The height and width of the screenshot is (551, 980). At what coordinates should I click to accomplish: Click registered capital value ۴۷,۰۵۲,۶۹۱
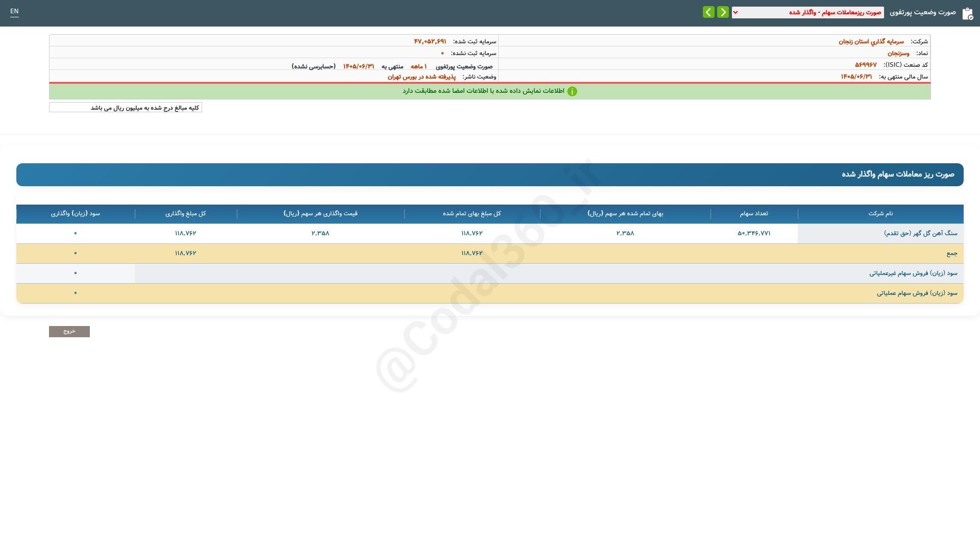click(430, 41)
